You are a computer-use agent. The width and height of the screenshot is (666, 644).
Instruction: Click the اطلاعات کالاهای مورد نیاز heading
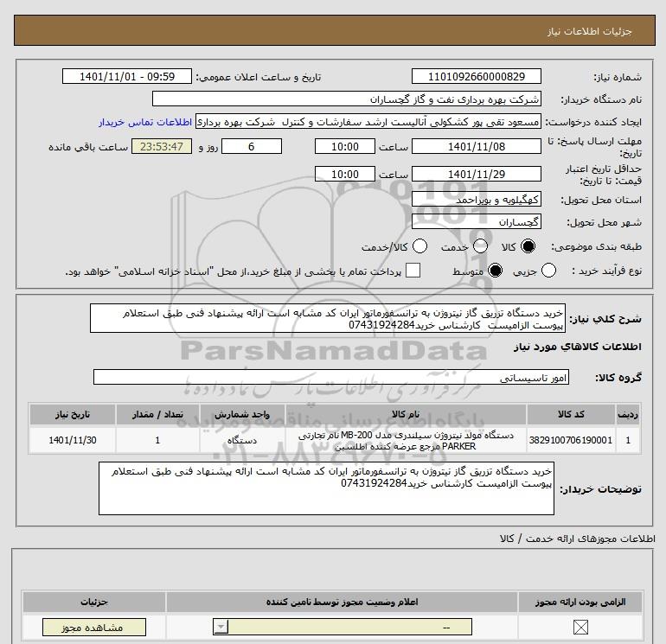(x=577, y=347)
